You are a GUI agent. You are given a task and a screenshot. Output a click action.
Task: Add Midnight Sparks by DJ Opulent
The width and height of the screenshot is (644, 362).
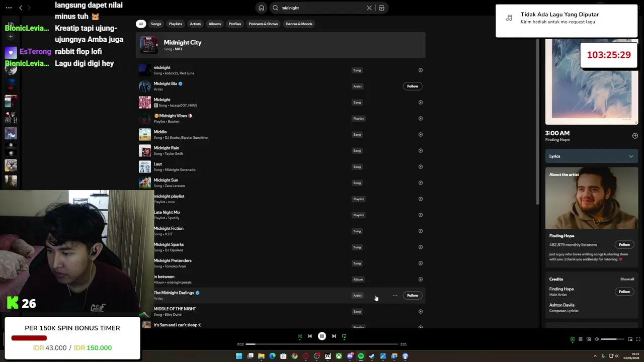421,247
